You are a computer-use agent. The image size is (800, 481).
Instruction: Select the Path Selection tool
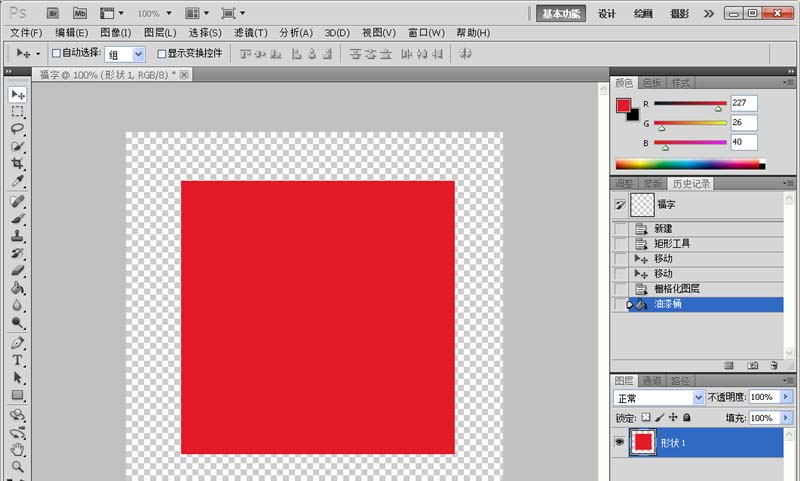[x=17, y=377]
